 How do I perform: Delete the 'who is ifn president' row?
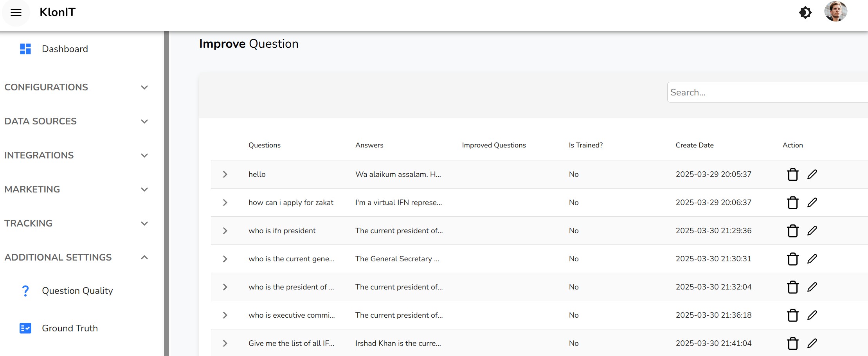tap(792, 231)
